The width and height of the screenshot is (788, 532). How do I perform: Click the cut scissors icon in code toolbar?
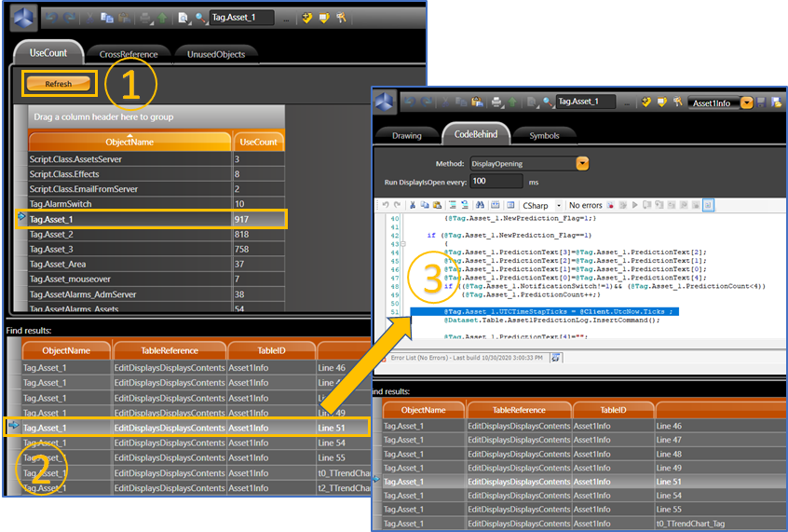(411, 205)
